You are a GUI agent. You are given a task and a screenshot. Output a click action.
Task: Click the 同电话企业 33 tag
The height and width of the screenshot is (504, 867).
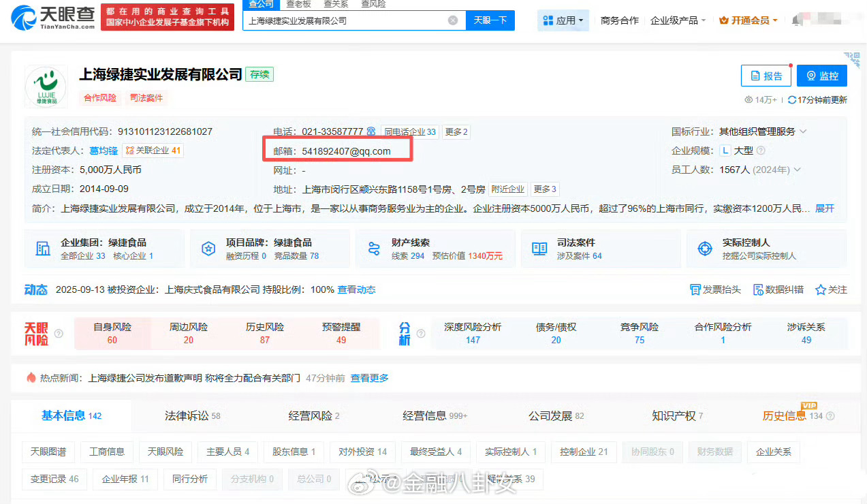point(409,132)
